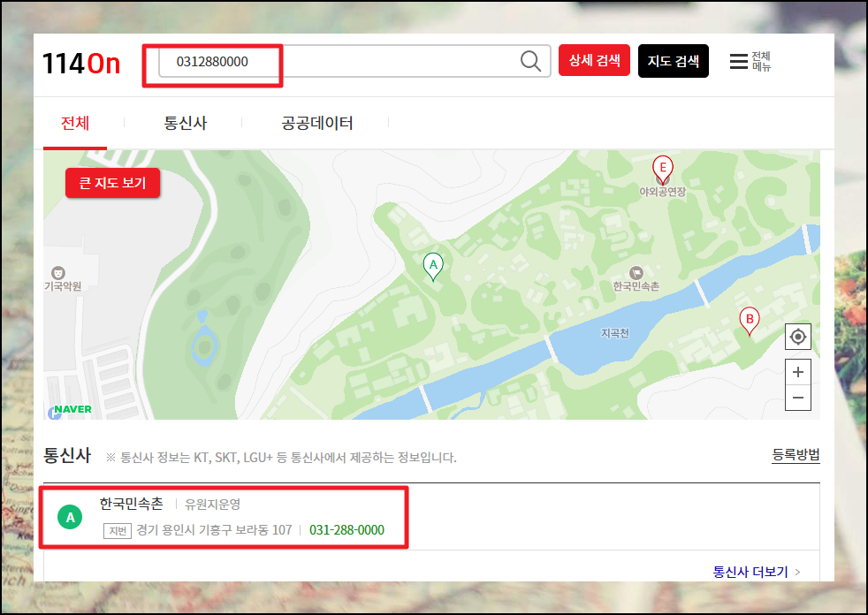Click the green A badge in results
Screen dimensions: 868x615
click(71, 517)
